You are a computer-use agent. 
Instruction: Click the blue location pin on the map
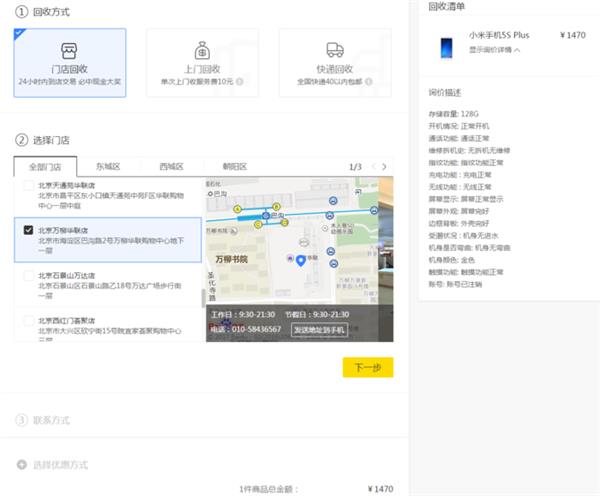(x=301, y=261)
